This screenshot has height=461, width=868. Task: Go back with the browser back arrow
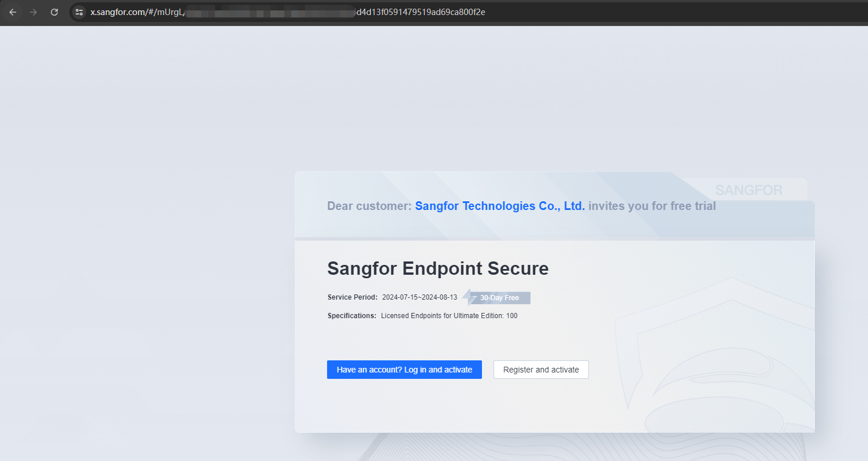coord(13,12)
